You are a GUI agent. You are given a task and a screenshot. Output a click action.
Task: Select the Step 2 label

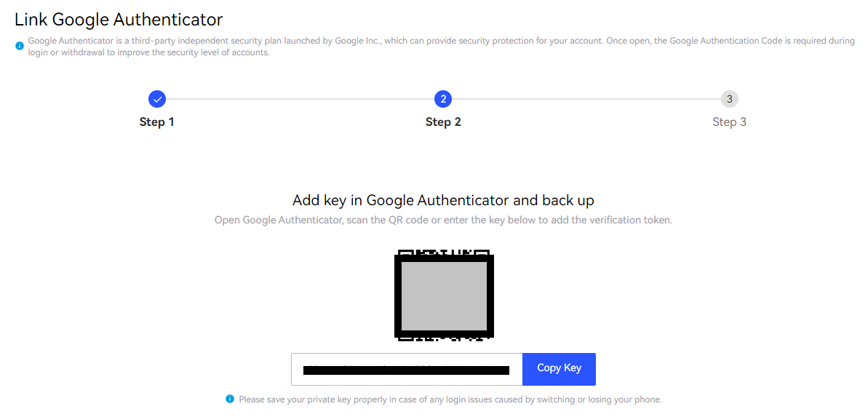(443, 122)
